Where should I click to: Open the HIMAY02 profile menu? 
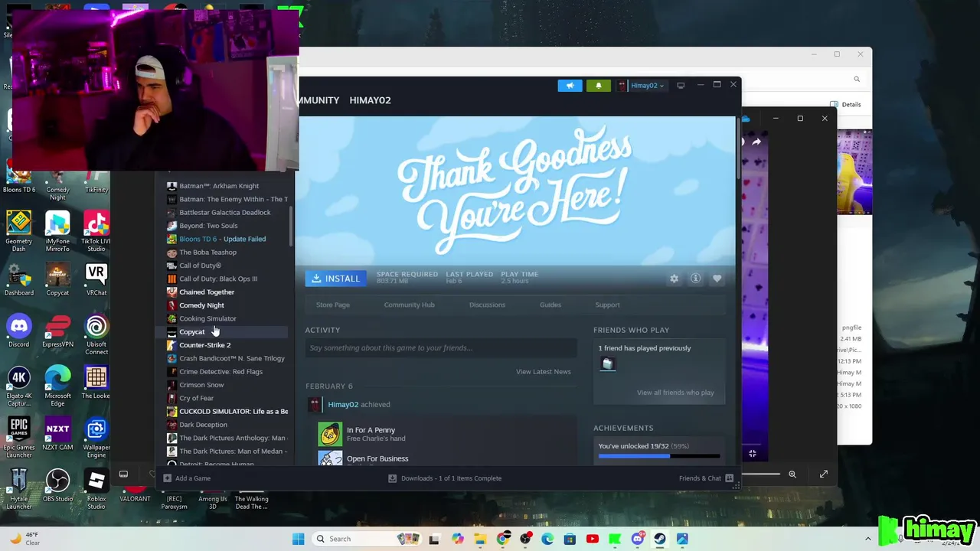(x=370, y=100)
